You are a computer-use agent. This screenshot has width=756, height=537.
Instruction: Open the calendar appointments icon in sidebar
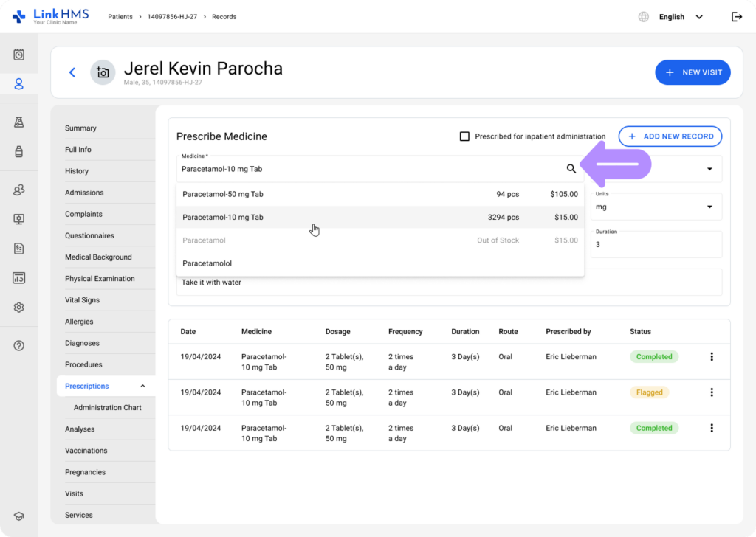point(18,53)
